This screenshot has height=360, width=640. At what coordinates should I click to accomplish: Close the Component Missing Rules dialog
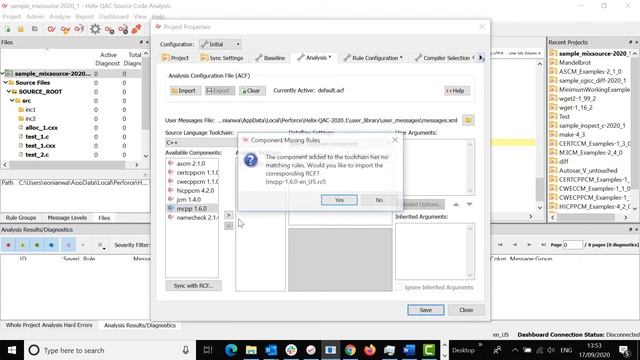click(395, 140)
